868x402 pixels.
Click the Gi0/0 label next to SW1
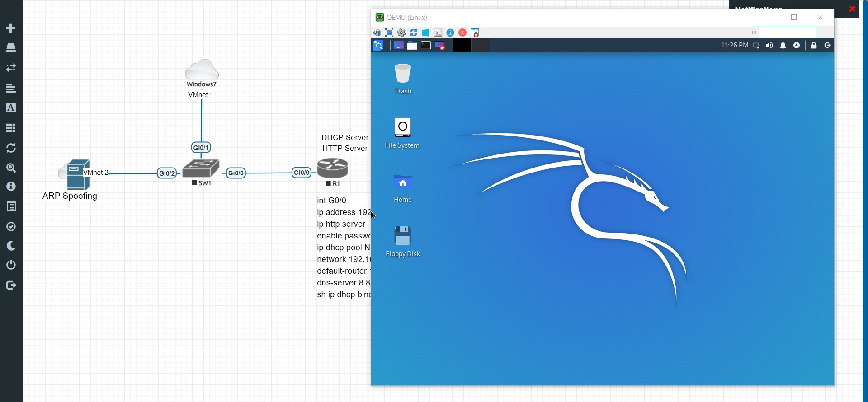(x=236, y=173)
